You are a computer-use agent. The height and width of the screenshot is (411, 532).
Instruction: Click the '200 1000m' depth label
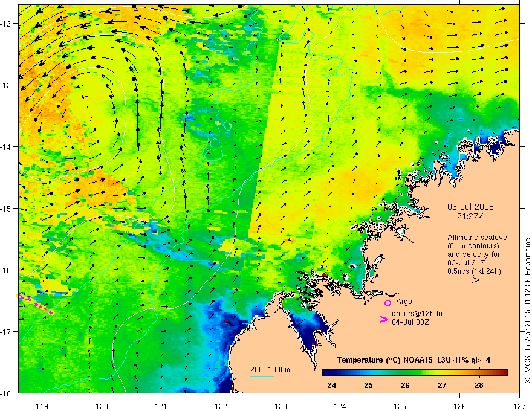pos(270,370)
